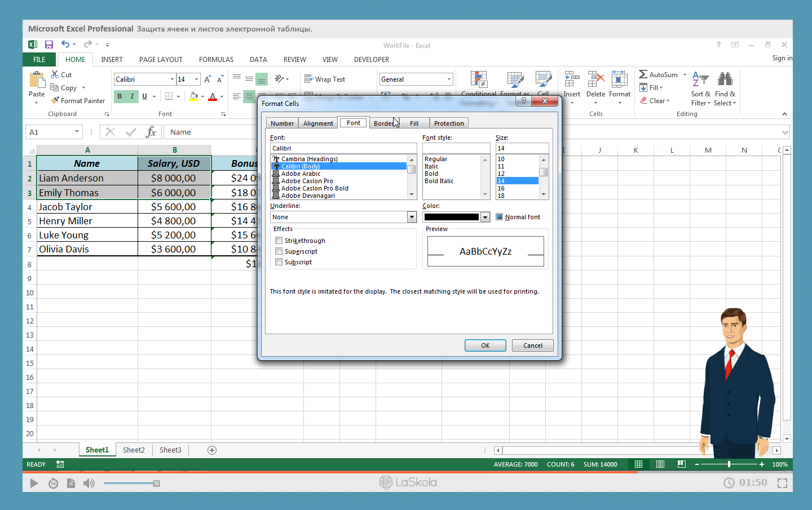This screenshot has height=510, width=812.
Task: Open Sort & Filter menu
Action: tap(700, 89)
